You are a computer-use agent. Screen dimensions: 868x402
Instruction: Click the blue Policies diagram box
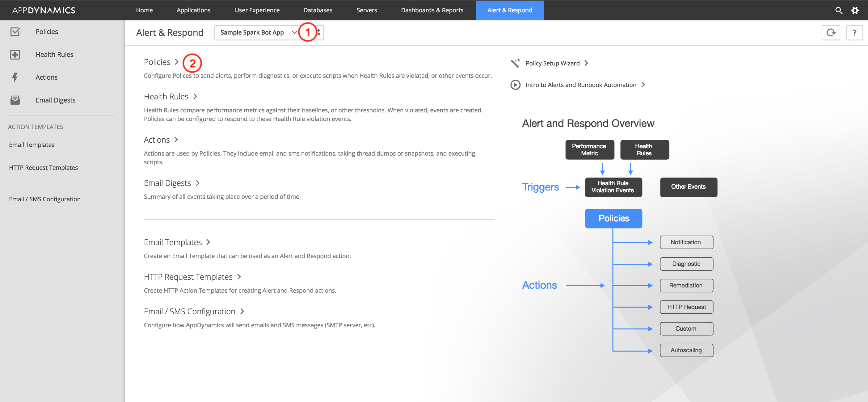click(x=613, y=218)
